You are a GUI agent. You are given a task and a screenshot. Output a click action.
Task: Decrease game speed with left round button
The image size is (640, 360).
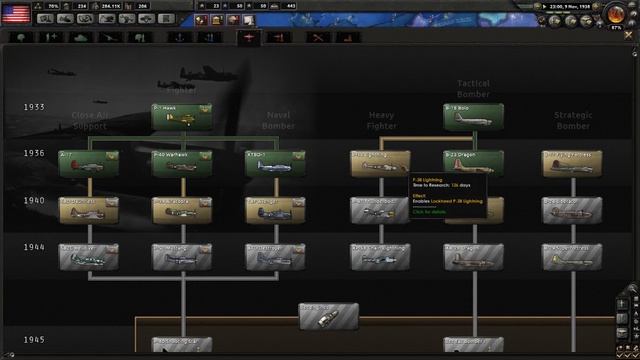[x=537, y=6]
